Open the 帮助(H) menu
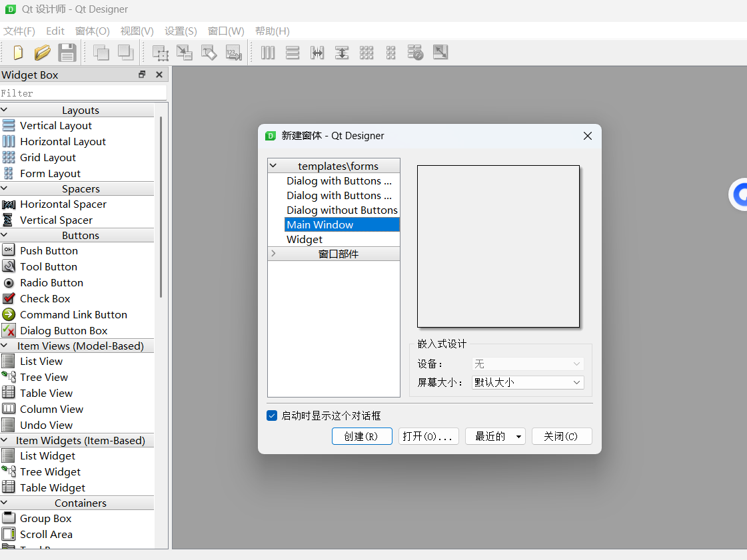The height and width of the screenshot is (560, 747). tap(273, 31)
